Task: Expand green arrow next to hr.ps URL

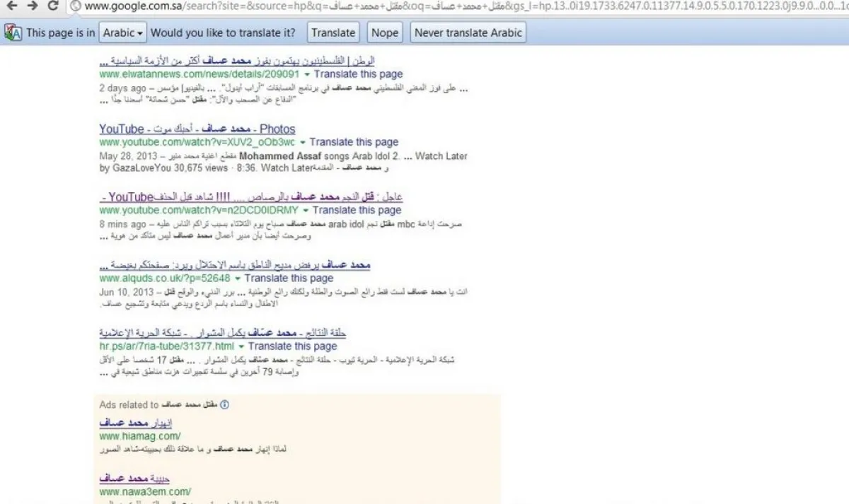Action: point(241,346)
